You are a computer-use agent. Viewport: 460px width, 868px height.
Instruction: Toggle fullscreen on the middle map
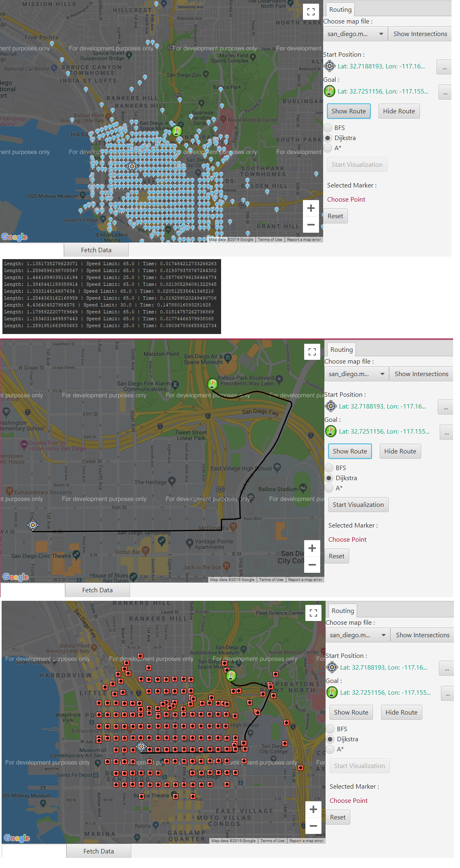tap(312, 352)
